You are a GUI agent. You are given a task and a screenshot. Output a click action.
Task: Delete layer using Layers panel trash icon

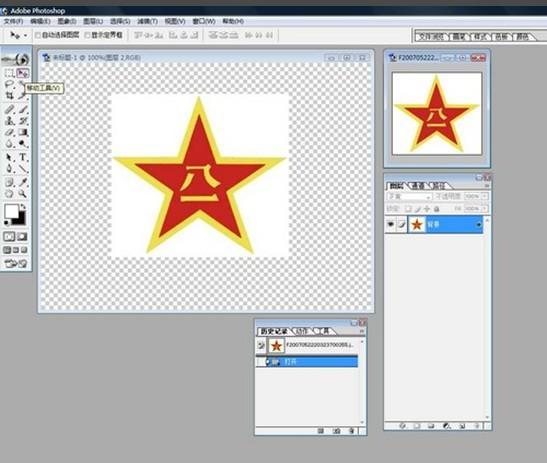coord(477,426)
